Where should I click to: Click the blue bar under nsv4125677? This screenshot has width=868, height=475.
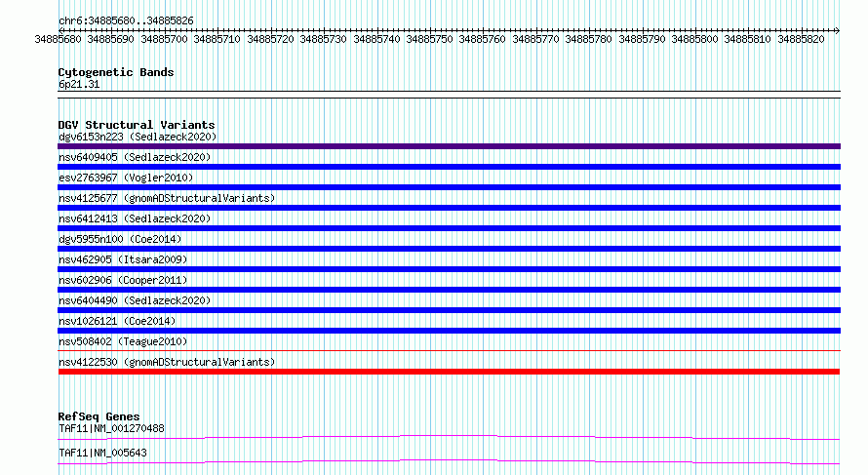(x=449, y=208)
